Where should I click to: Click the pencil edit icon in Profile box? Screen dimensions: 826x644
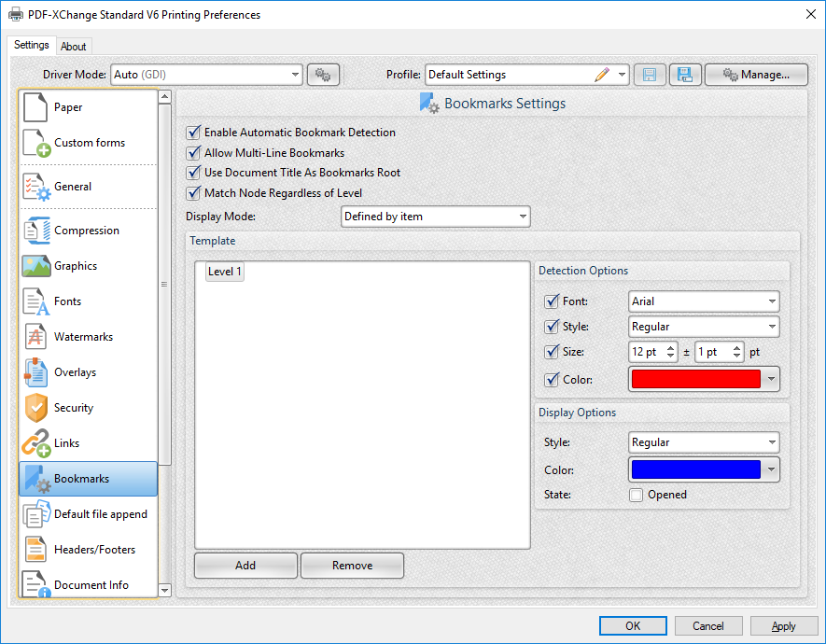pos(602,75)
